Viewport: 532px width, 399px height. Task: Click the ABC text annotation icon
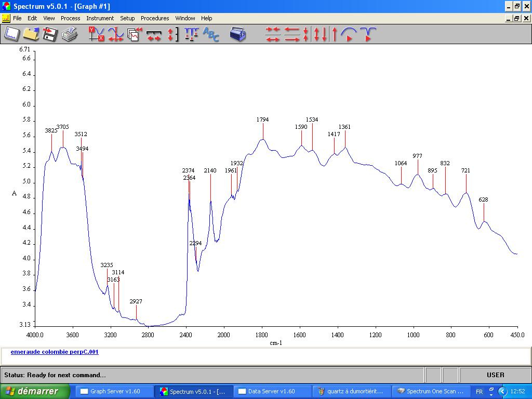pyautogui.click(x=211, y=34)
